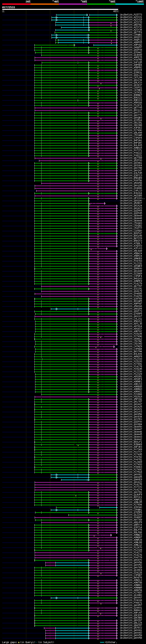Select label UniRef100_D0F1Q5

point(131,63)
